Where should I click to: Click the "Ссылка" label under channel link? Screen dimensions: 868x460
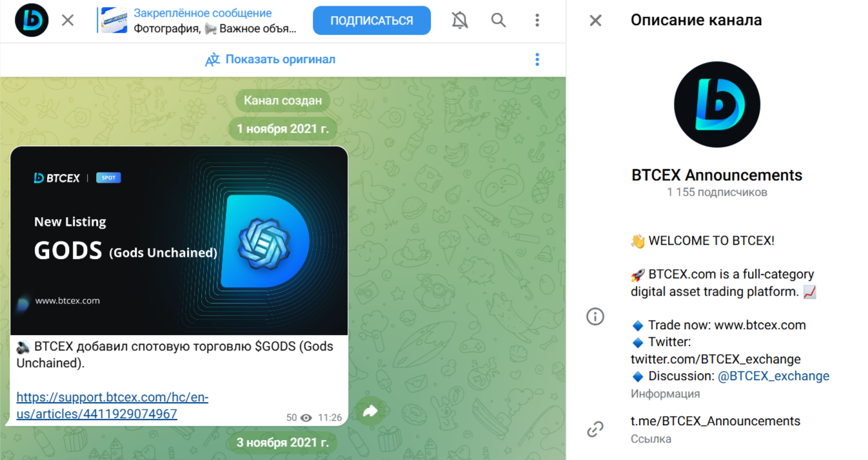tap(651, 439)
